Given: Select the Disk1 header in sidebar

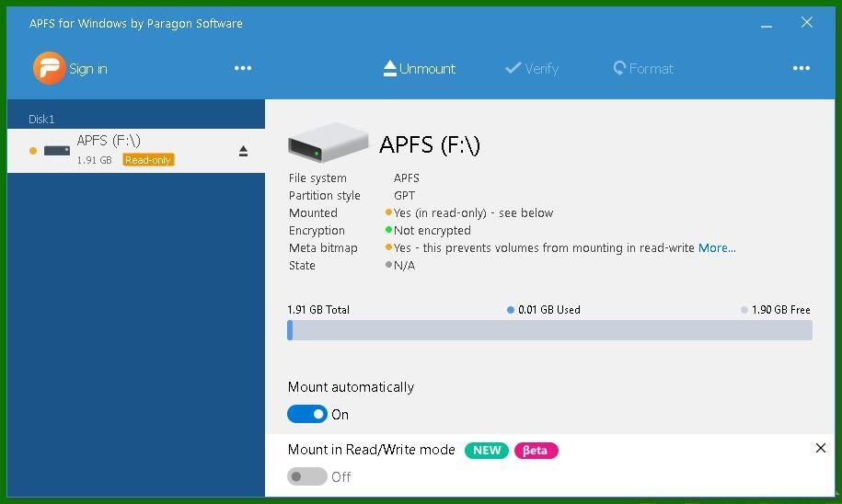Looking at the screenshot, I should click(x=41, y=120).
